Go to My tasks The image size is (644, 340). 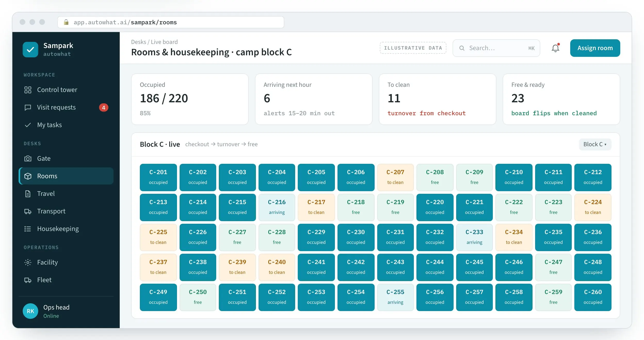pyautogui.click(x=66, y=125)
